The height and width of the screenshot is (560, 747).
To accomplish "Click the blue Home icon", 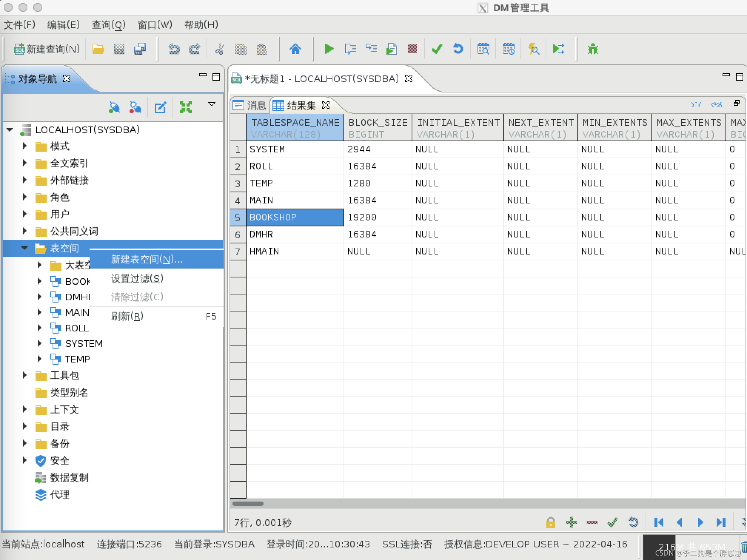I will coord(295,49).
